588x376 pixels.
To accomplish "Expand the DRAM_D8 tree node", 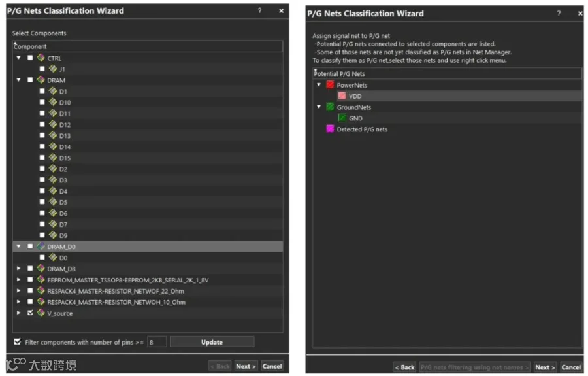I will pyautogui.click(x=18, y=268).
